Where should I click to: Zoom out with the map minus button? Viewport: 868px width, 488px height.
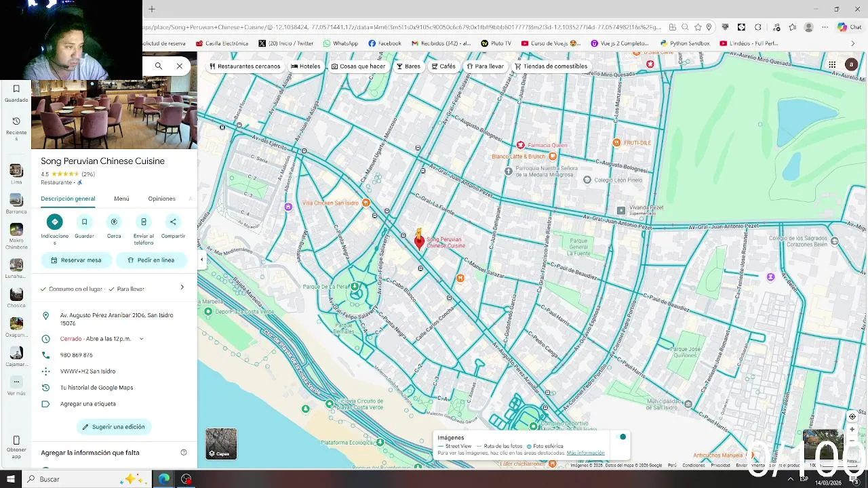point(852,441)
